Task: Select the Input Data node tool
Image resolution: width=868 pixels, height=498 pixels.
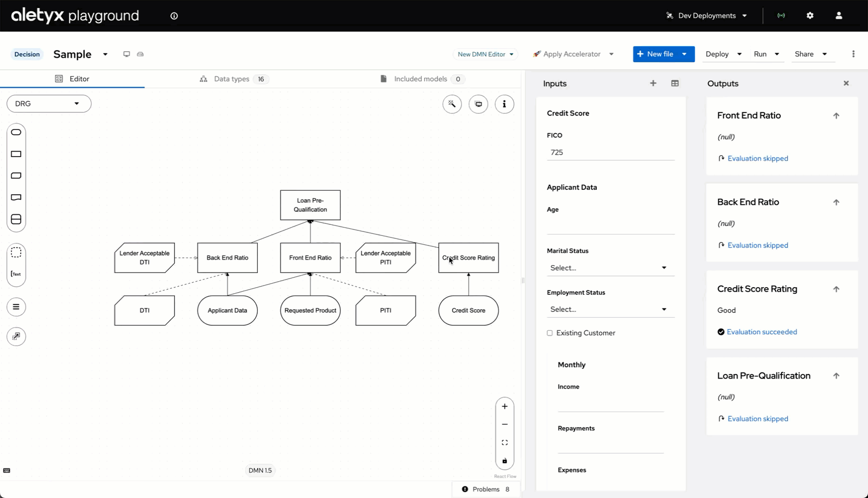Action: coord(16,132)
